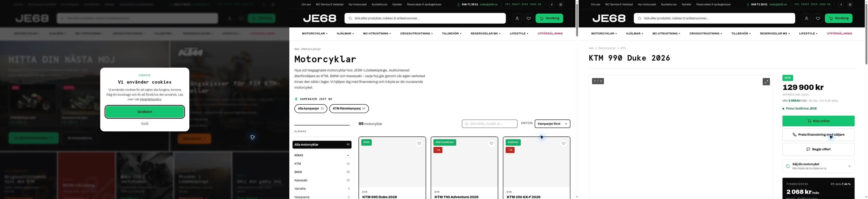
Task: Favorite the KTM 990 Duke 2026 card
Action: pyautogui.click(x=419, y=143)
